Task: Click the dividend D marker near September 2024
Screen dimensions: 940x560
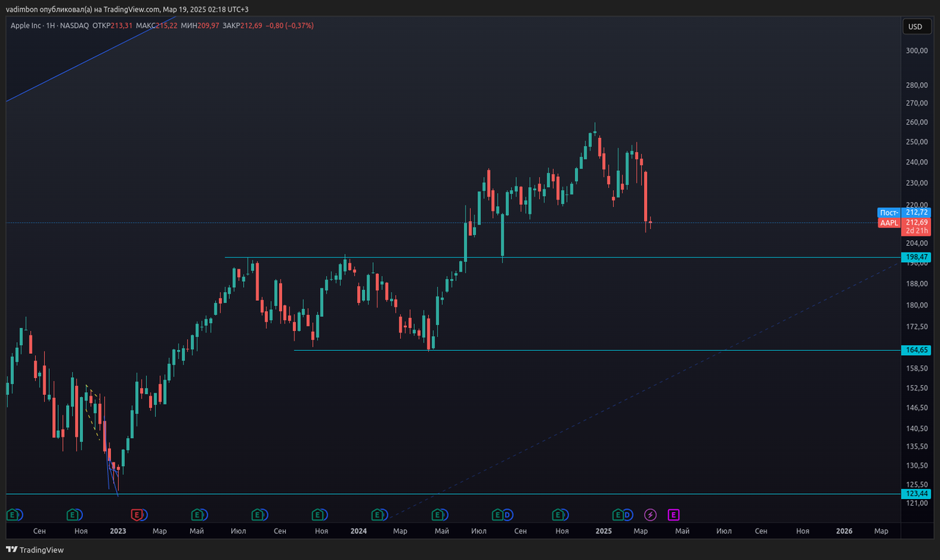Action: coord(507,514)
